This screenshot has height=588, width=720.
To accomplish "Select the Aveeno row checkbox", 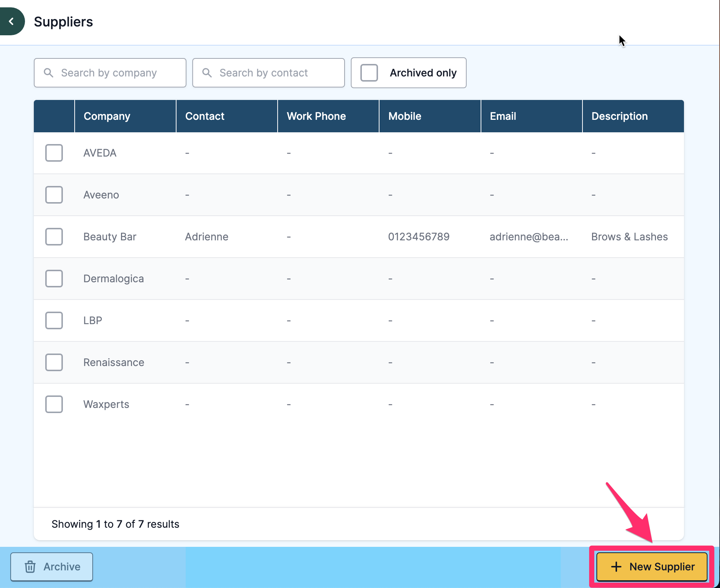I will click(54, 195).
